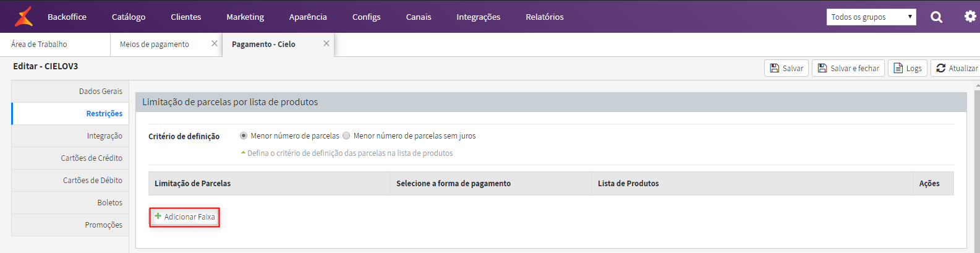Open the Logs button
980x253 pixels.
pos(908,68)
